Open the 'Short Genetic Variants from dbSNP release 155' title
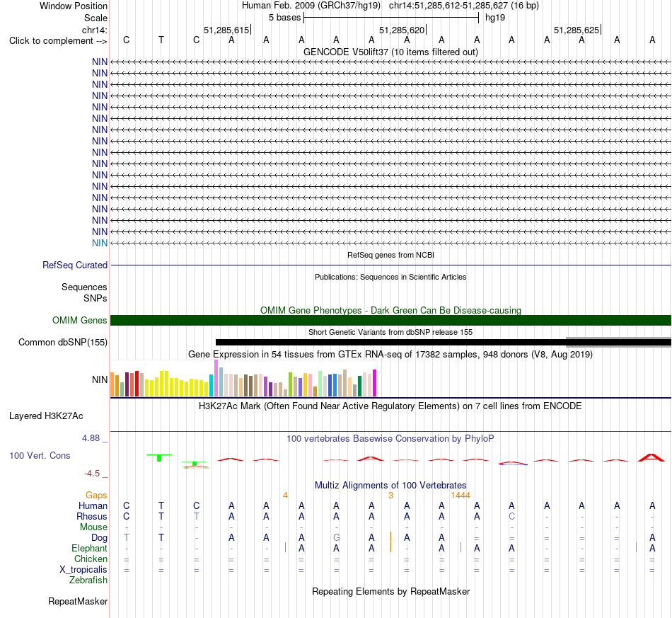 coord(390,332)
